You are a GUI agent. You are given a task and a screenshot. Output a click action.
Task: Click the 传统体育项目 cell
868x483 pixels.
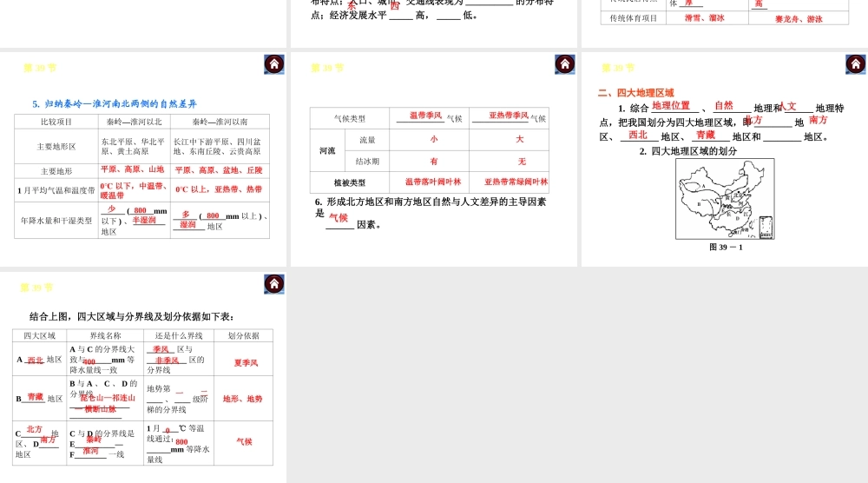(634, 18)
